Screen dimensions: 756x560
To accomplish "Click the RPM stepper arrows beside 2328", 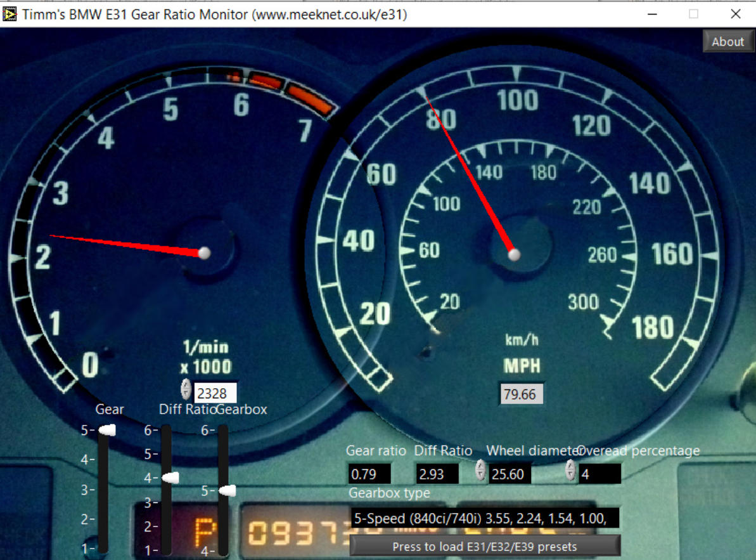I will pos(186,390).
